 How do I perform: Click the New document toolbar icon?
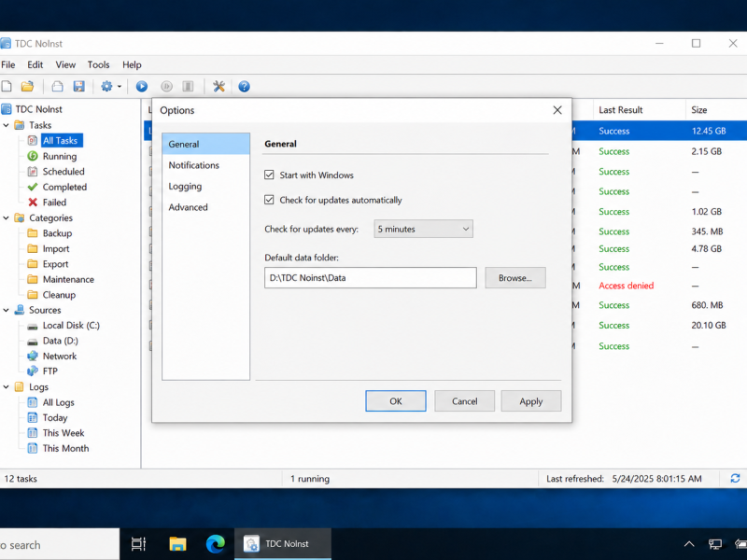7,86
